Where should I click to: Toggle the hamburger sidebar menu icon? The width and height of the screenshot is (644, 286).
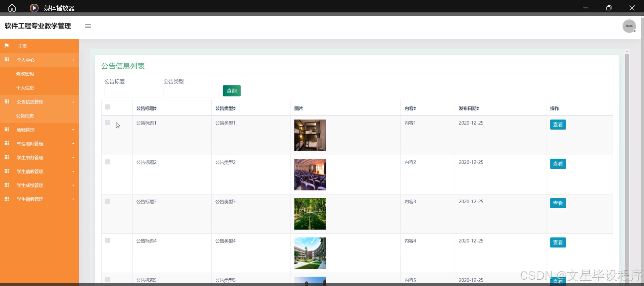[x=88, y=26]
